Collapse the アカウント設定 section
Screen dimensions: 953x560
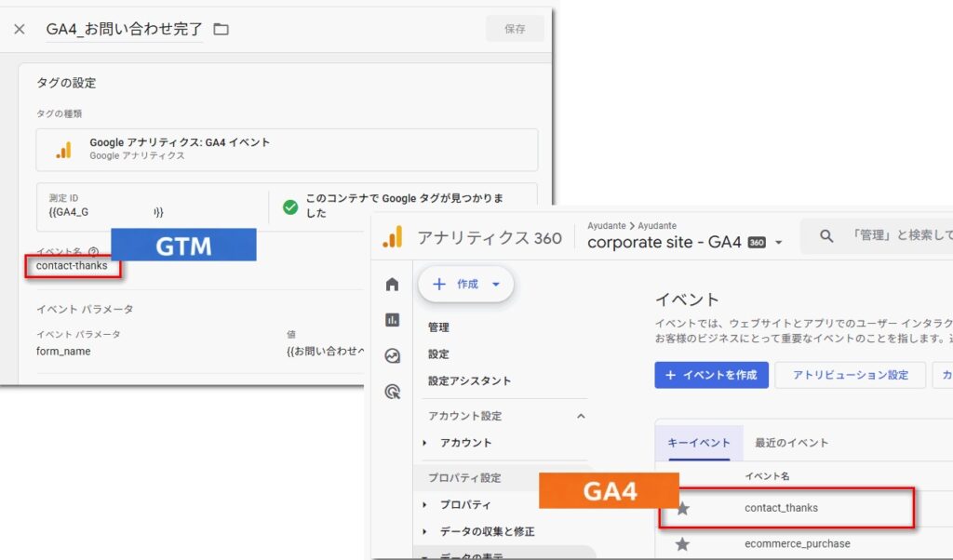pyautogui.click(x=582, y=416)
